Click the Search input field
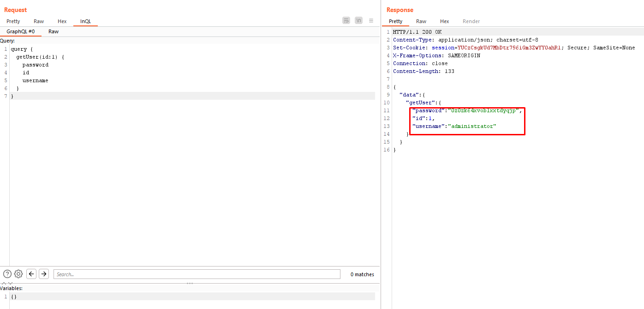 [197, 274]
